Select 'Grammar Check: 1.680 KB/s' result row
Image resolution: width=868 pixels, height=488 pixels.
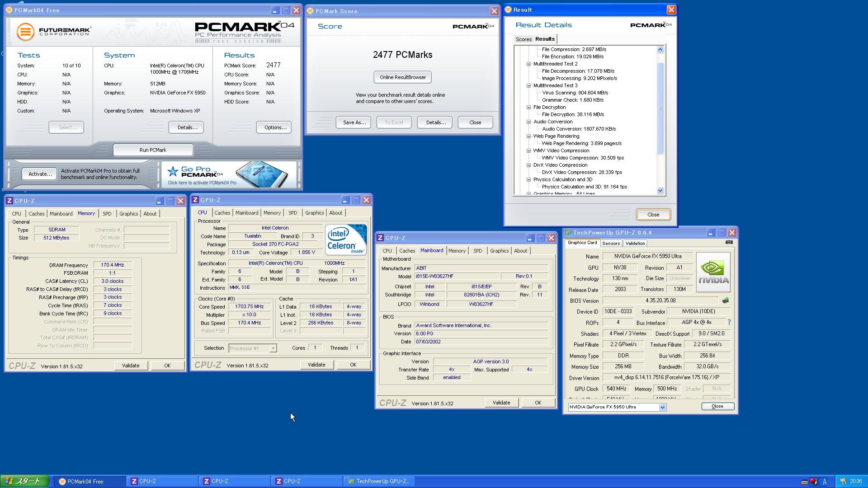tap(572, 100)
